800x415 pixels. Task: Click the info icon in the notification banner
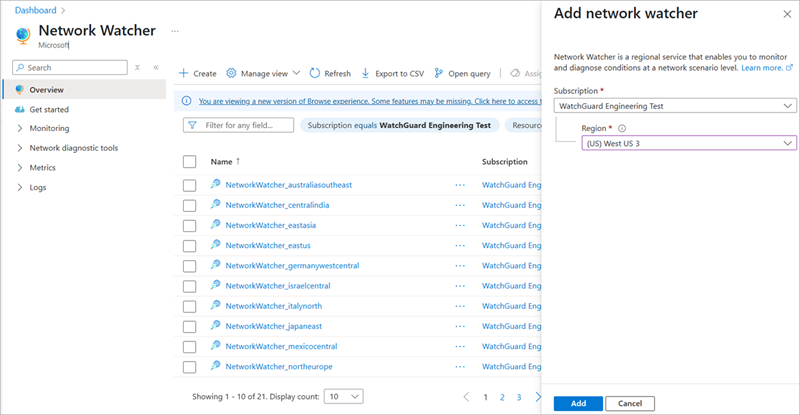pyautogui.click(x=187, y=101)
